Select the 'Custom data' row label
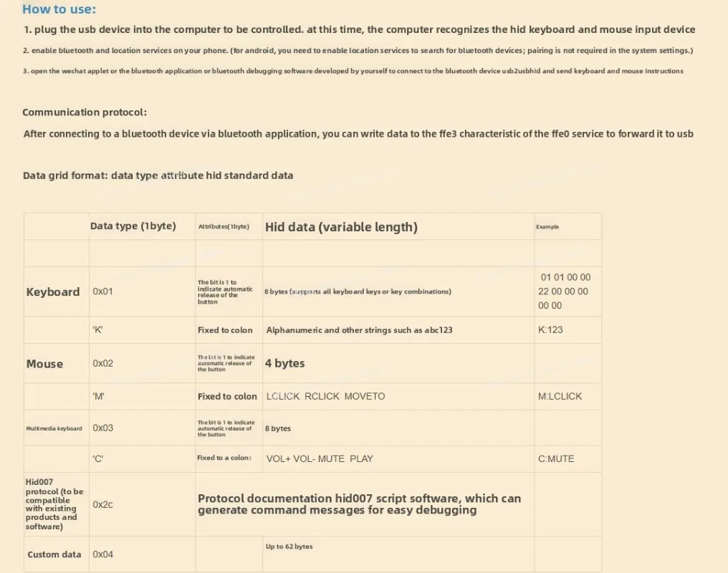The width and height of the screenshot is (728, 573). (54, 554)
